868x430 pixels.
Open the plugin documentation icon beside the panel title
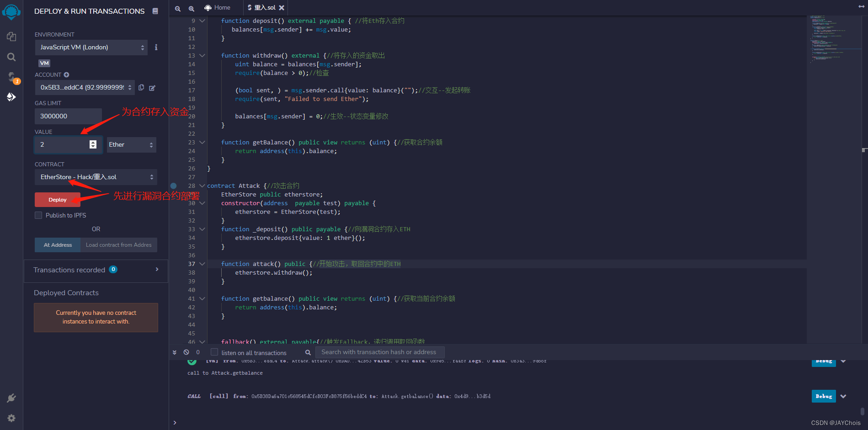(155, 11)
